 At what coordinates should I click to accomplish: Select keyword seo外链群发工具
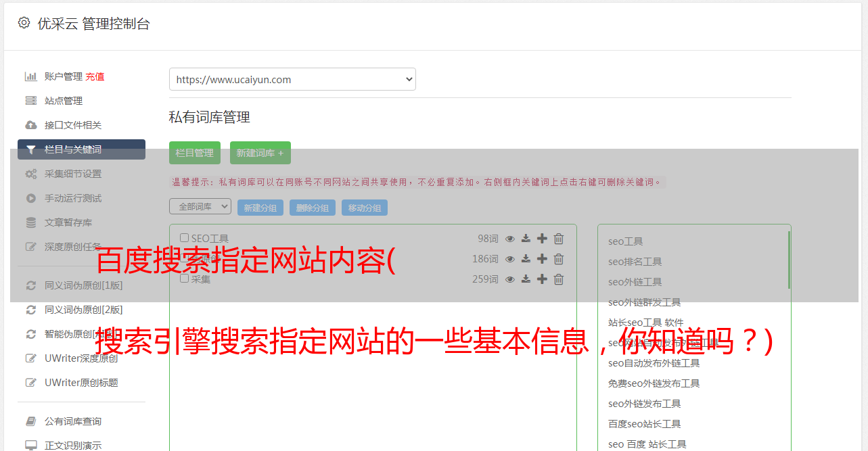(645, 302)
